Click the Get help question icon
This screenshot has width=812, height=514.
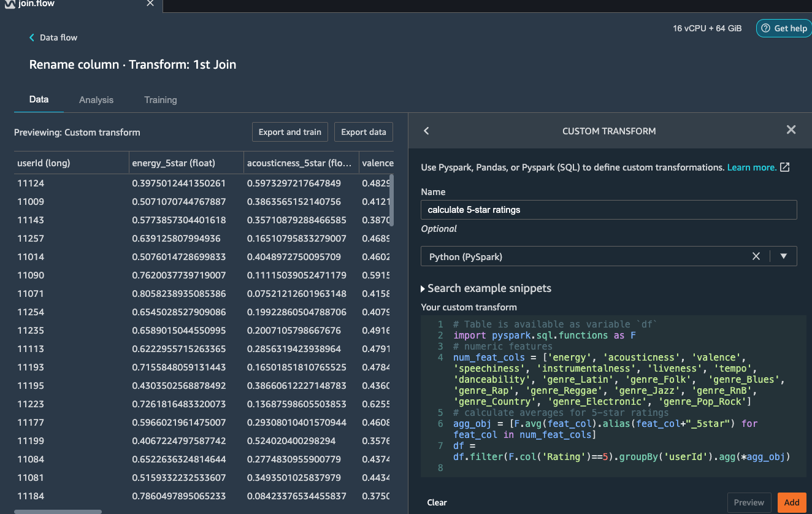point(765,28)
